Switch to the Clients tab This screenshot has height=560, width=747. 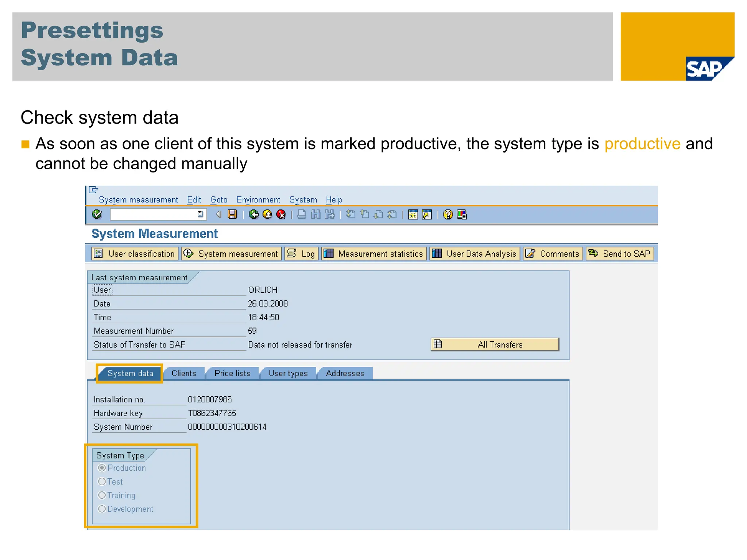coord(184,373)
